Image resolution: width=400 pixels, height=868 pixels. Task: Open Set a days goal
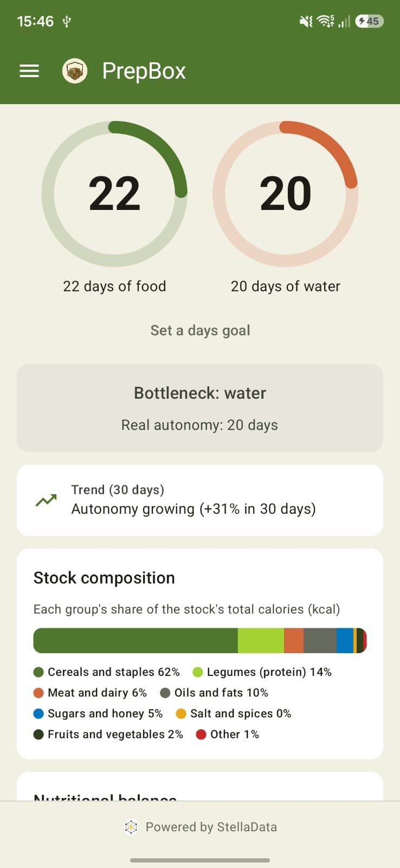200,330
